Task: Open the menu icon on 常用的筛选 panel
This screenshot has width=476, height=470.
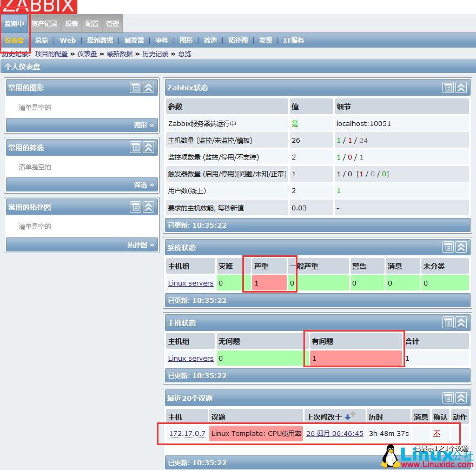Action: pos(135,147)
